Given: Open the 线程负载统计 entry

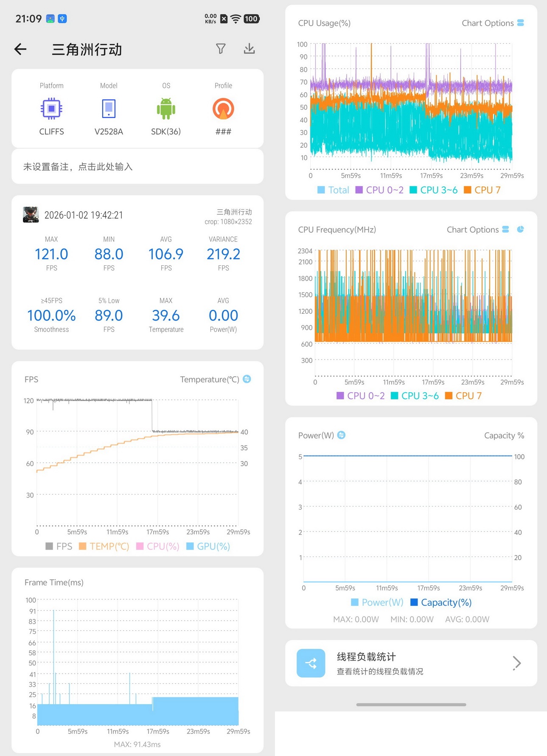Looking at the screenshot, I should click(411, 663).
